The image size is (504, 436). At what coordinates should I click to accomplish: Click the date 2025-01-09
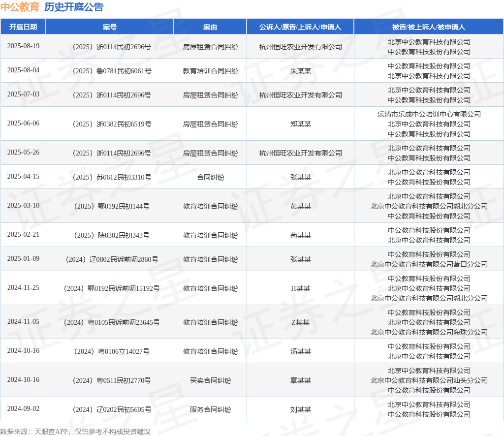[23, 258]
